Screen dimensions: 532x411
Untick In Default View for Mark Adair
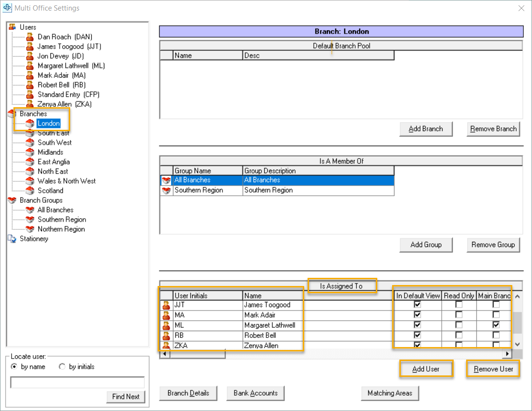417,314
